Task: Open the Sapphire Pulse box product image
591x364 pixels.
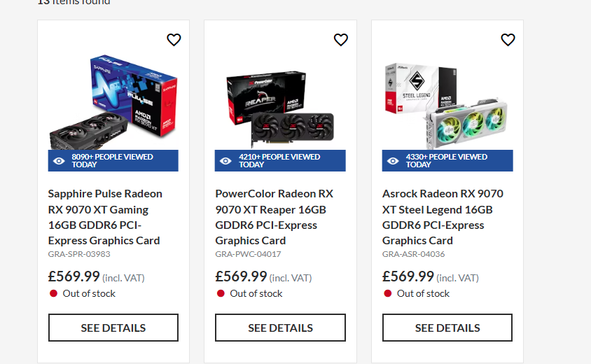Action: tap(113, 101)
